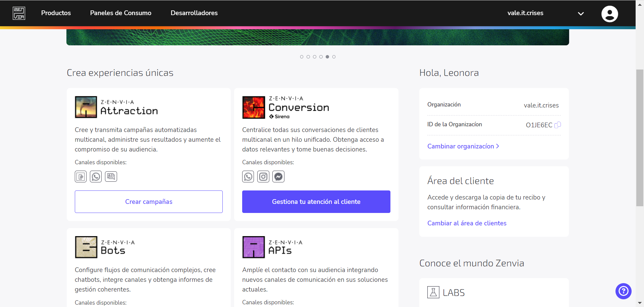Click the Sirena label under Conversion
This screenshot has height=307, width=644.
[279, 117]
